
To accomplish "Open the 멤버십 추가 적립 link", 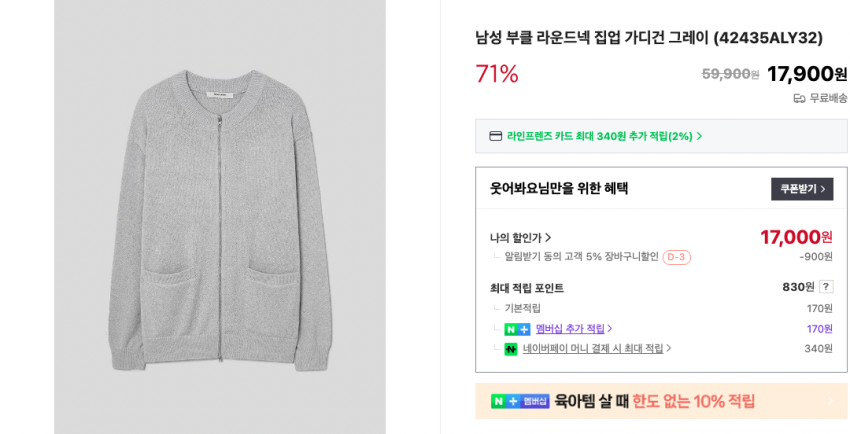I will [x=574, y=329].
